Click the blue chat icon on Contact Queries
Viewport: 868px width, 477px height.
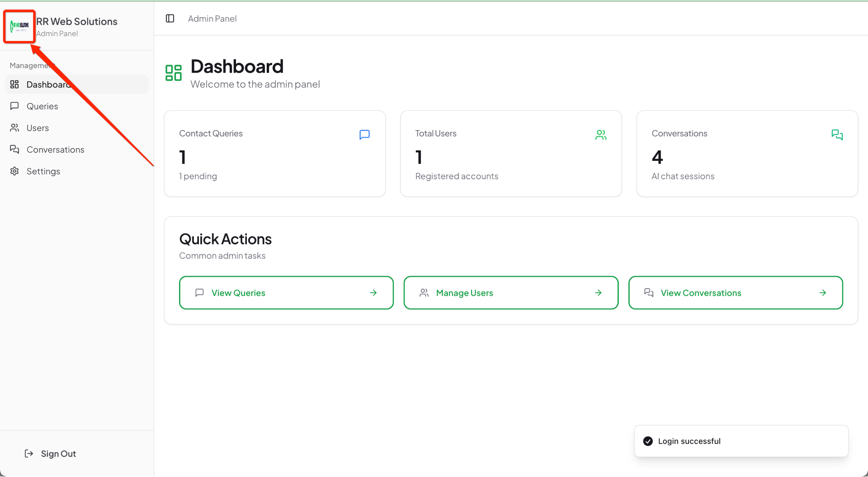point(364,135)
